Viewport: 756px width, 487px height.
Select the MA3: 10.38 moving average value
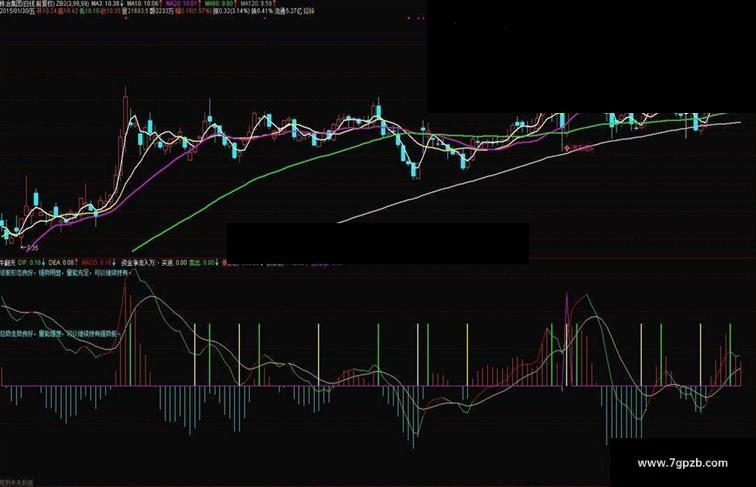tap(105, 3)
